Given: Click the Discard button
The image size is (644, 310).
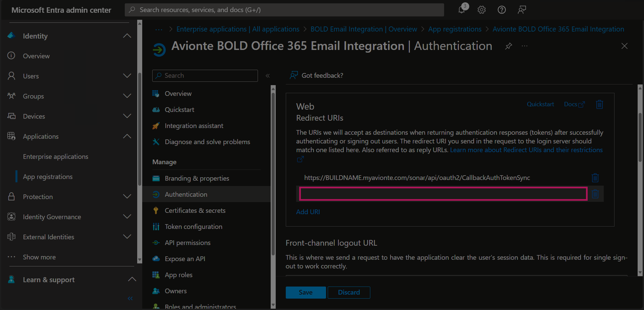Looking at the screenshot, I should pyautogui.click(x=349, y=292).
